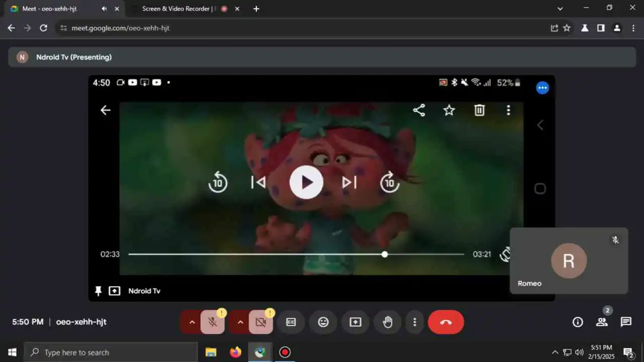Image resolution: width=644 pixels, height=362 pixels.
Task: Delete the video with trash icon
Action: [x=479, y=110]
